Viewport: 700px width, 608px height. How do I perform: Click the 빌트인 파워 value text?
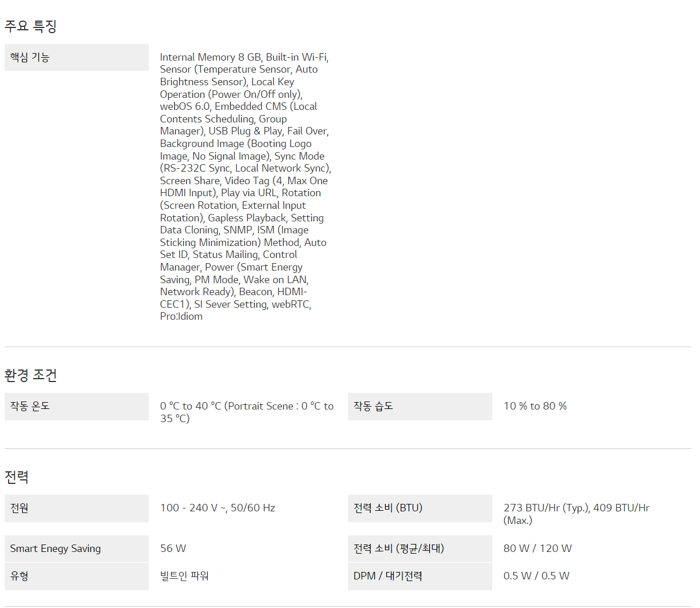[184, 576]
